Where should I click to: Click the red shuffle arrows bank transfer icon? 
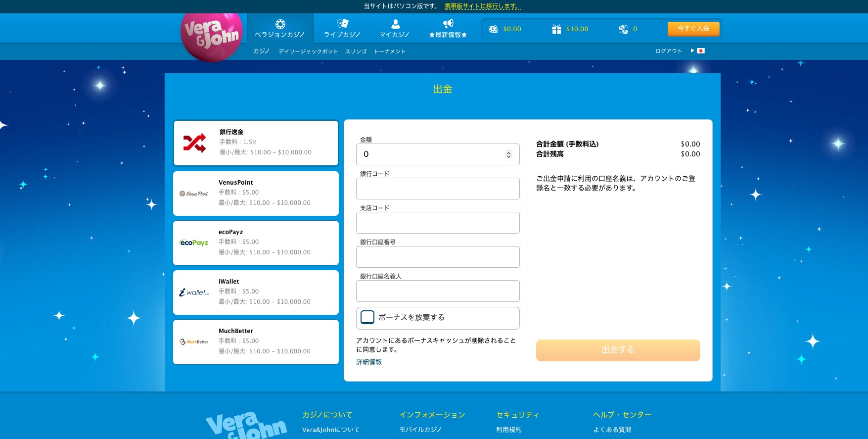[x=194, y=143]
